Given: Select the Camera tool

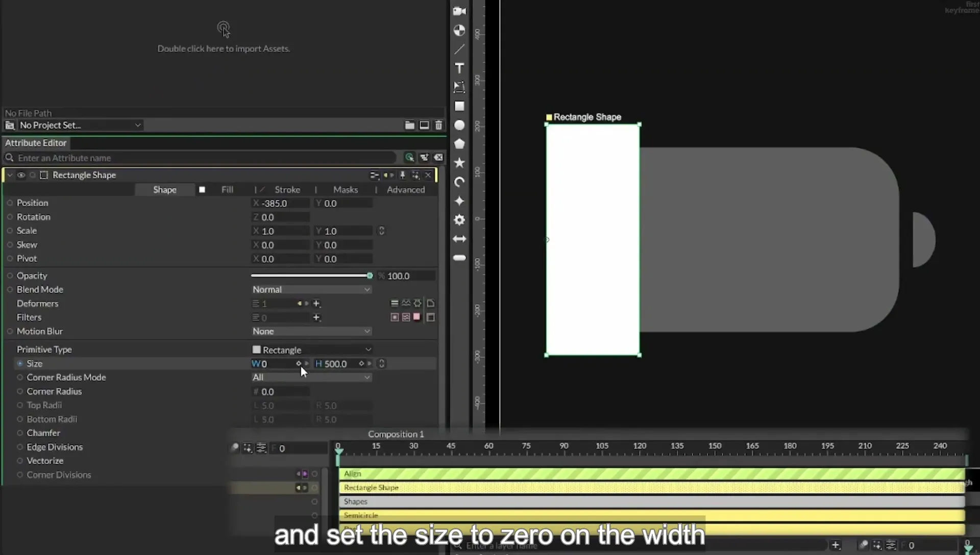Looking at the screenshot, I should pos(459,11).
